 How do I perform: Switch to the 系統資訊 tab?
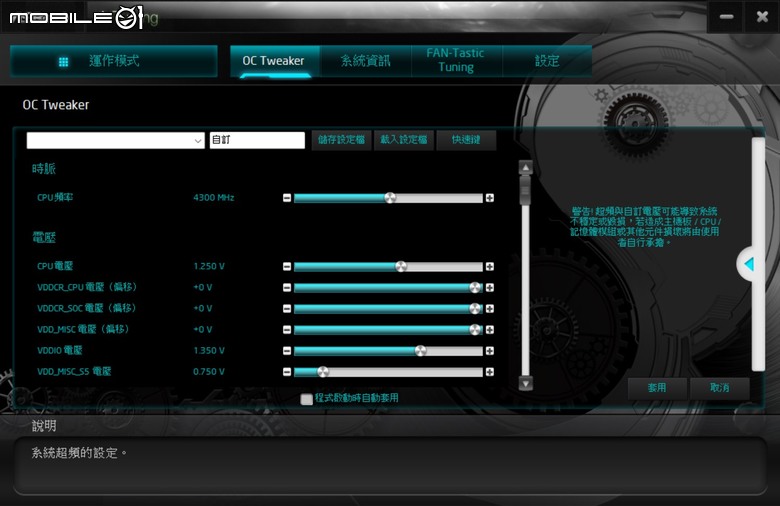pos(366,61)
